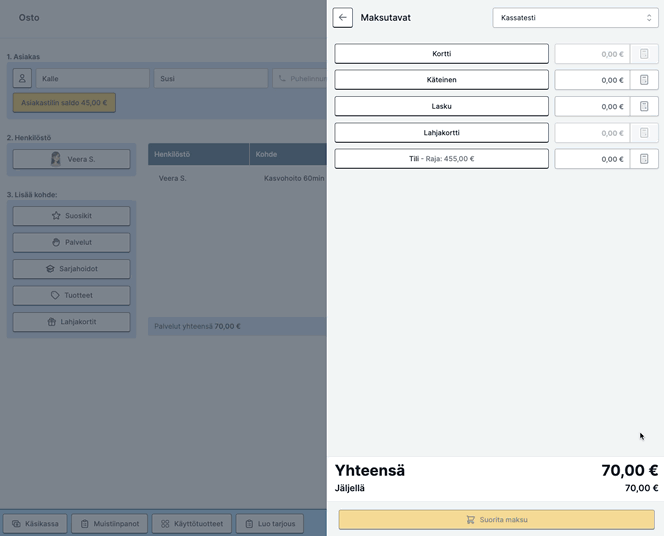
Task: Click the customer person icon
Action: 22,78
